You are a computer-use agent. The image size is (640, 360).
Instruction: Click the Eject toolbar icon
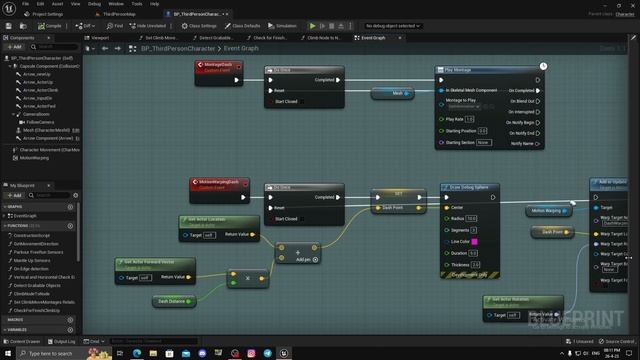(x=341, y=26)
